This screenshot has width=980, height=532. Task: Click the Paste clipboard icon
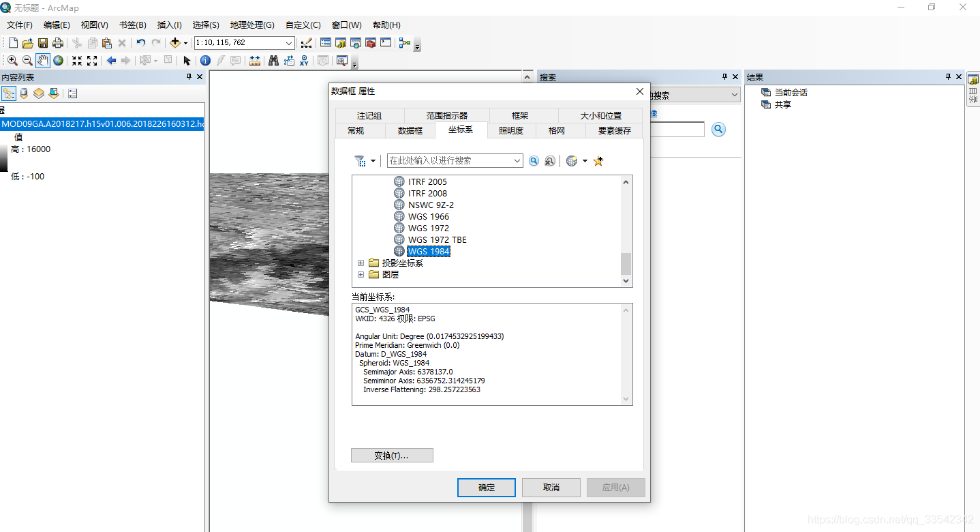coord(107,43)
